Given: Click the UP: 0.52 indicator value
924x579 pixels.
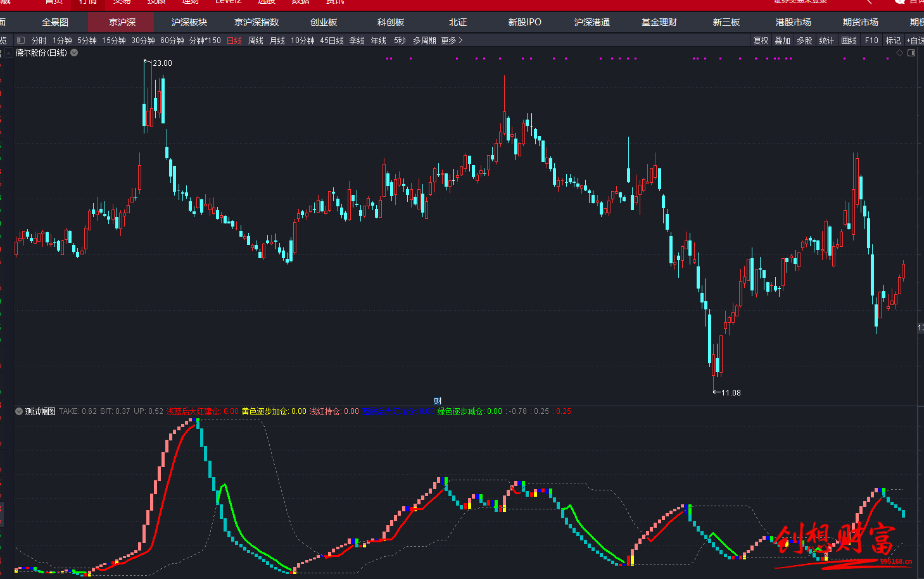Looking at the screenshot, I should (148, 411).
